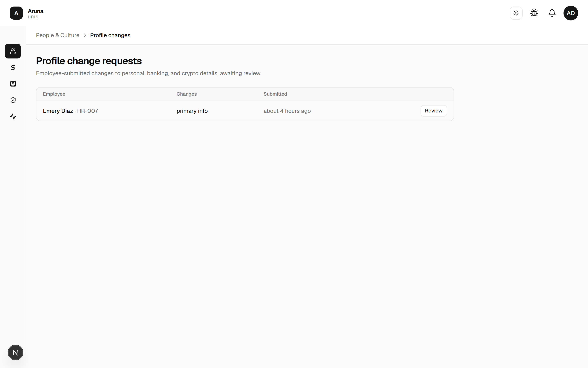Open the shield check compliance sidebar icon
The width and height of the screenshot is (588, 368).
[13, 100]
